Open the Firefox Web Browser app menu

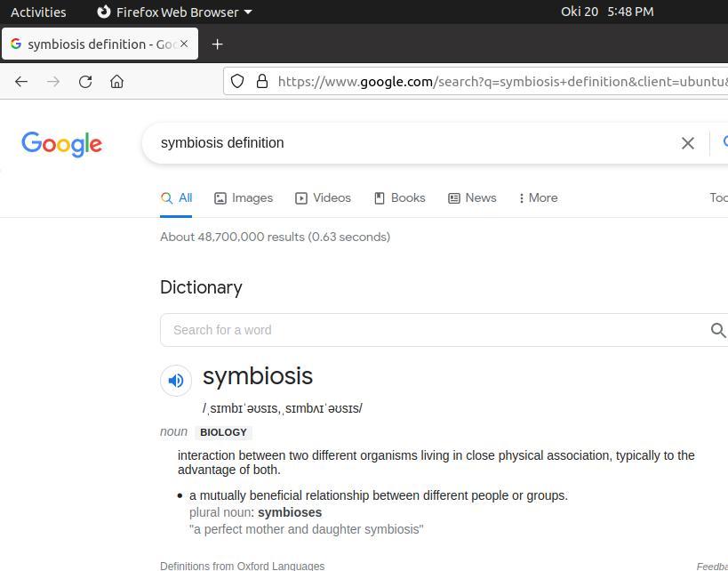point(174,12)
